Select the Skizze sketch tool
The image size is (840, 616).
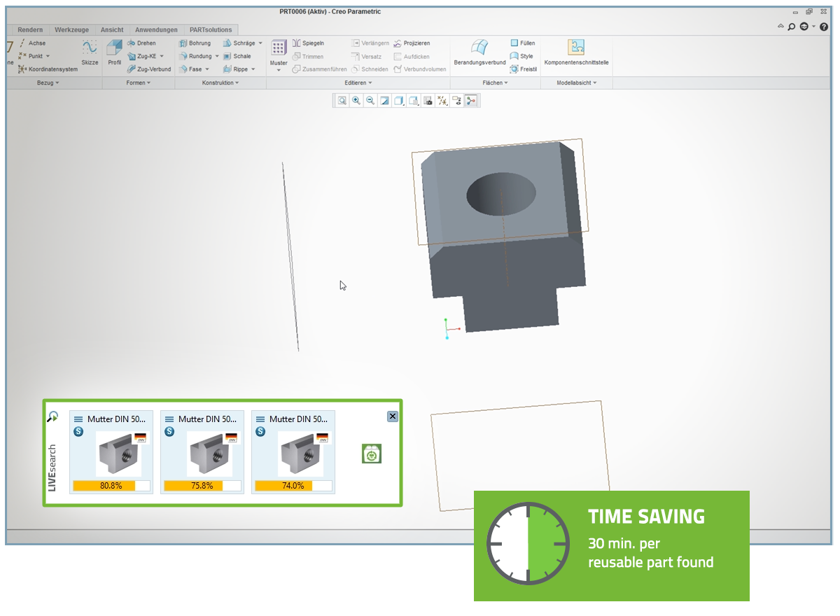tap(90, 49)
